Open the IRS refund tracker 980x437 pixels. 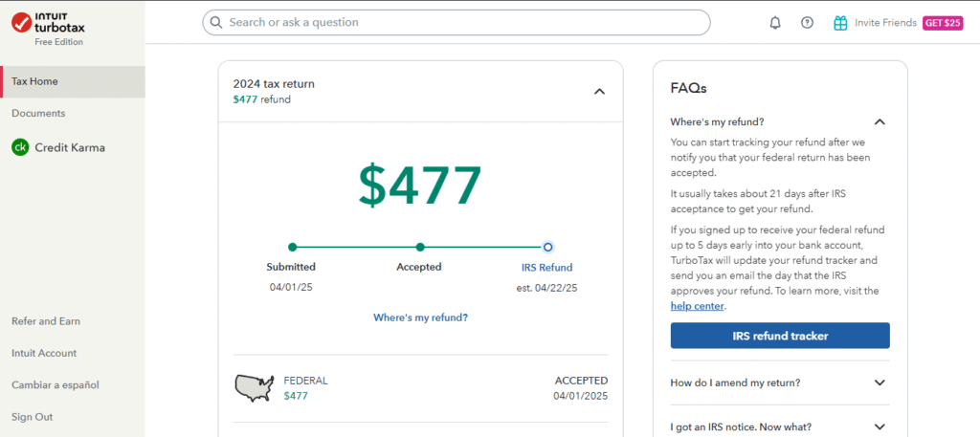click(x=780, y=336)
